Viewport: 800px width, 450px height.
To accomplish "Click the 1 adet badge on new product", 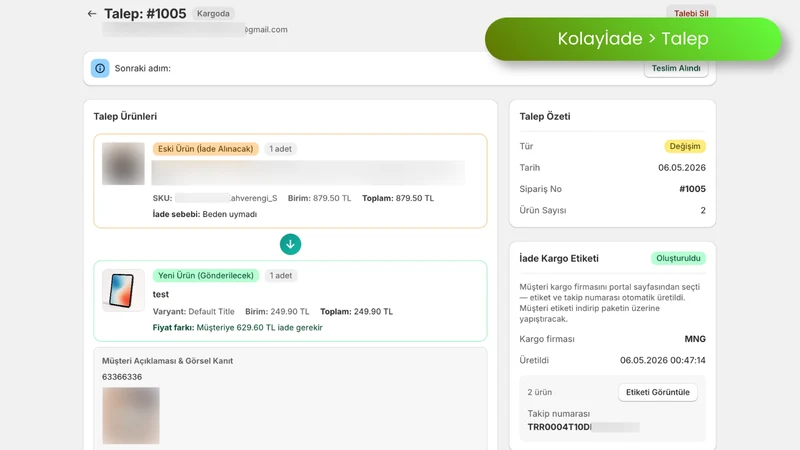I will pyautogui.click(x=281, y=276).
